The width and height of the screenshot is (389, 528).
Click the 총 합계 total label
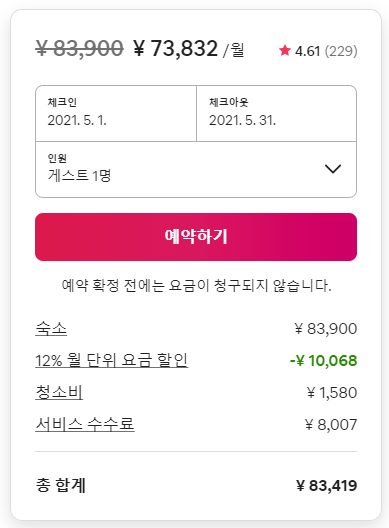click(61, 485)
